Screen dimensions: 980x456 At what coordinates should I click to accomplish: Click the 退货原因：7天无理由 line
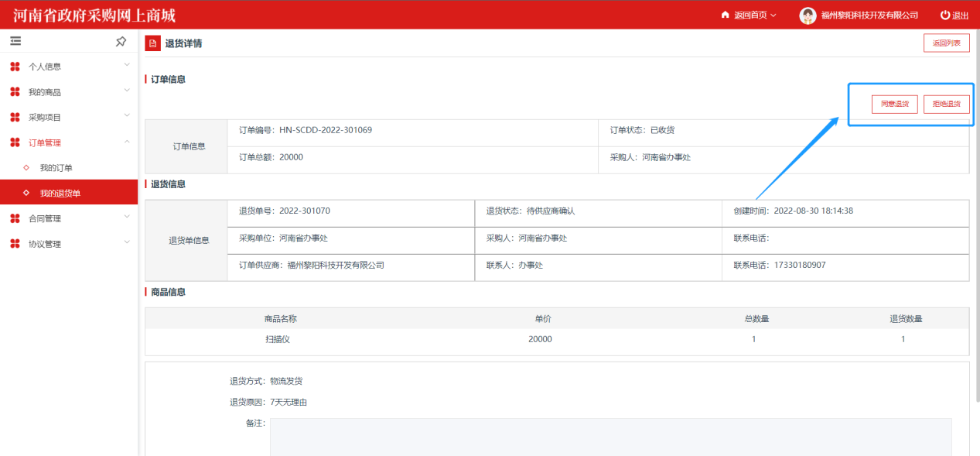(268, 402)
